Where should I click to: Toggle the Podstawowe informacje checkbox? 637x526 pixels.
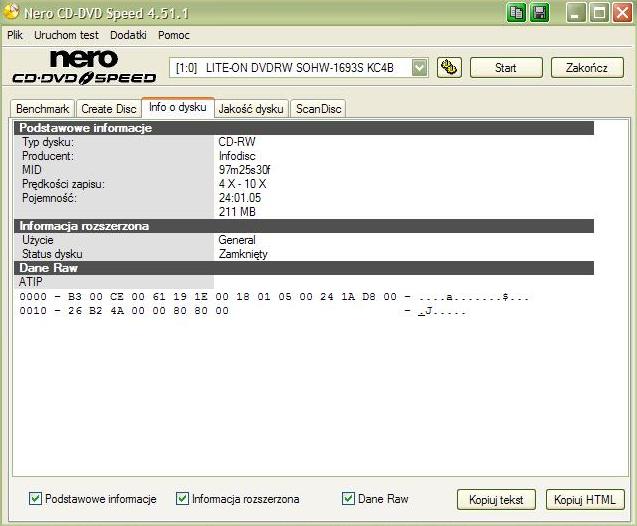[35, 498]
